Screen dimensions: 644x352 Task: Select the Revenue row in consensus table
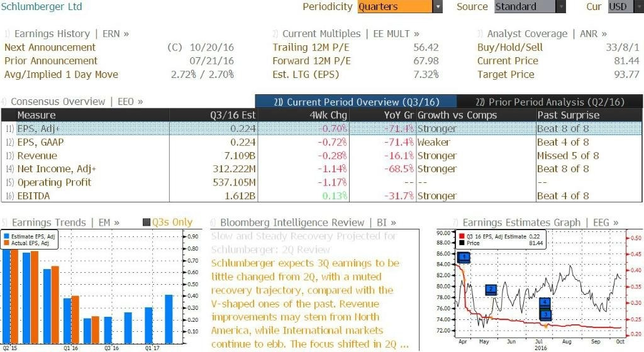tap(321, 155)
